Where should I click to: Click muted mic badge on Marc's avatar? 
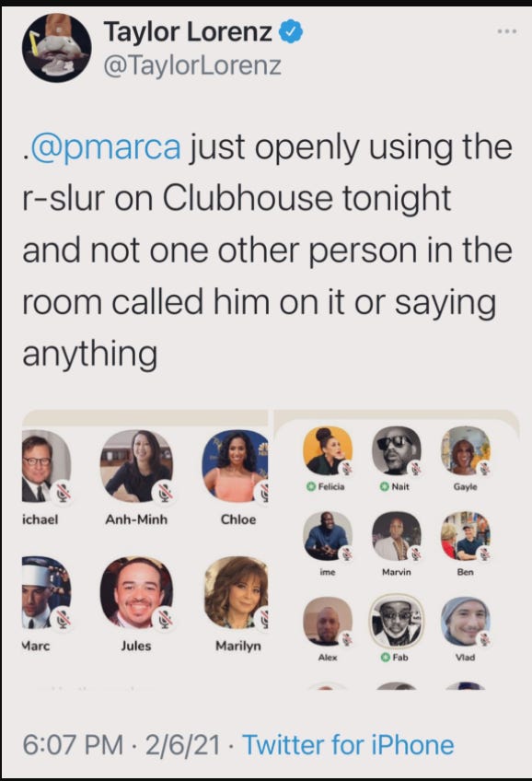pos(62,619)
